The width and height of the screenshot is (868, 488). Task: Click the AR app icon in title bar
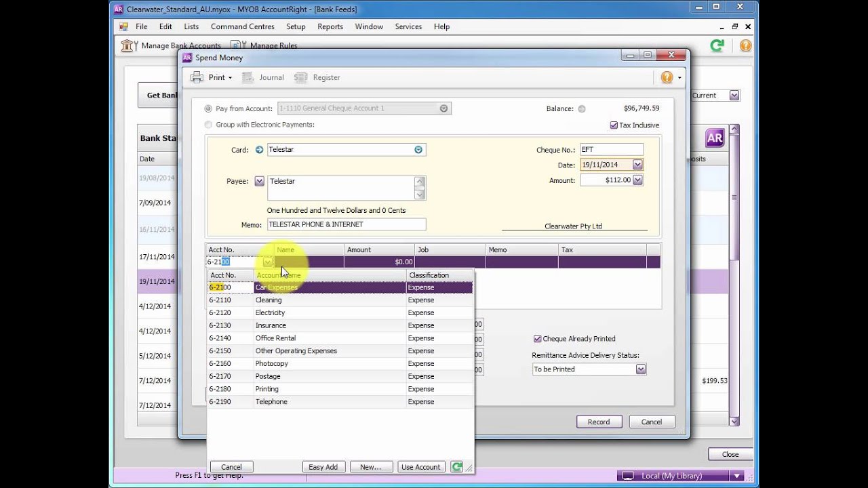tap(119, 9)
